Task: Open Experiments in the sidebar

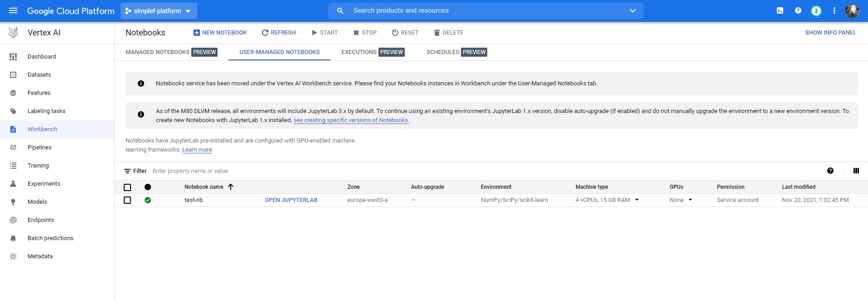Action: 44,183
